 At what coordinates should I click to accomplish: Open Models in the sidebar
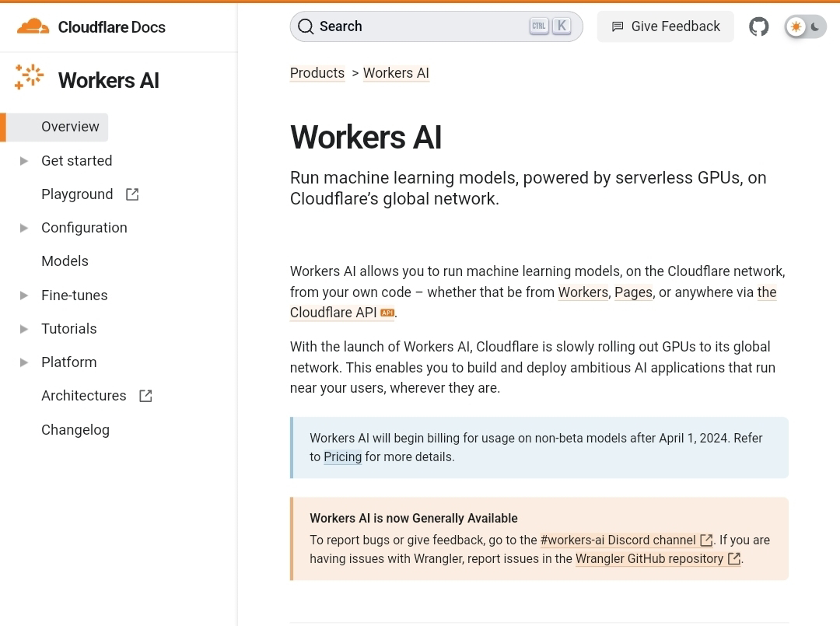point(65,261)
